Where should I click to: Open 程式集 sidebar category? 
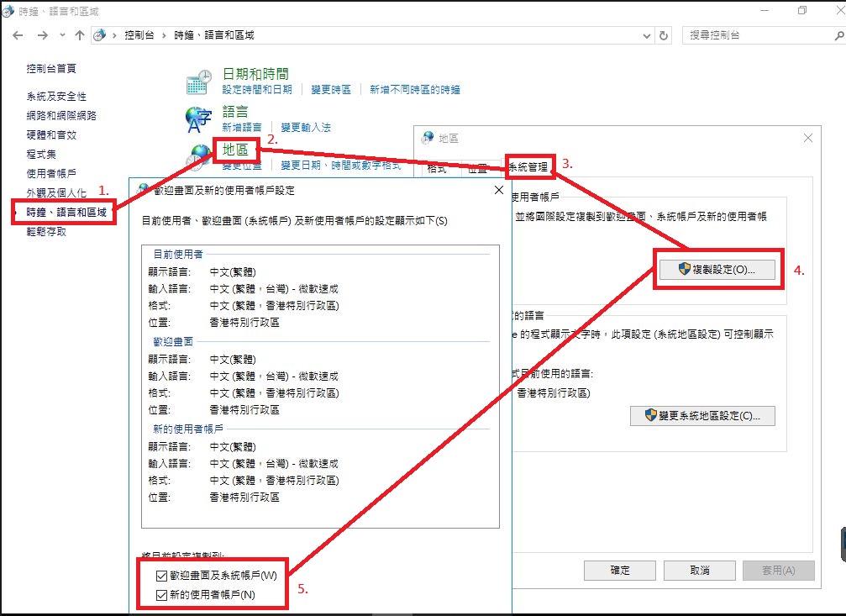pos(41,155)
